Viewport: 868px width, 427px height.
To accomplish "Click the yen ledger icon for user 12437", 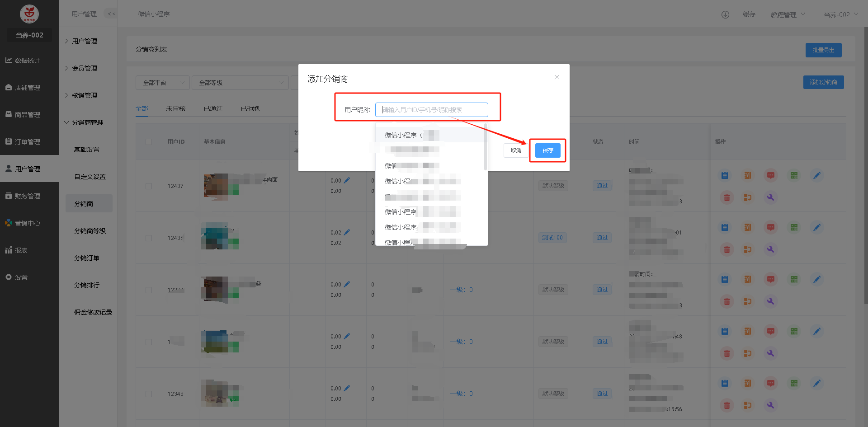I will pyautogui.click(x=748, y=175).
